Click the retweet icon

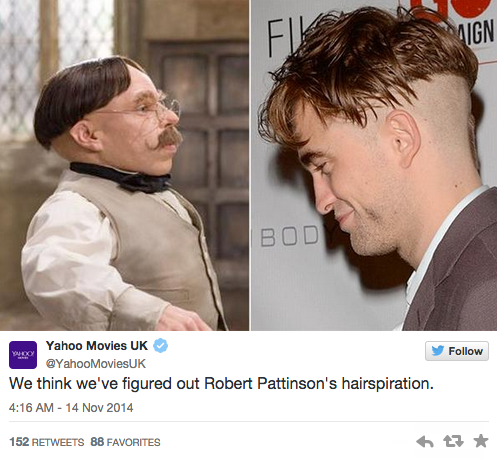[x=453, y=442]
